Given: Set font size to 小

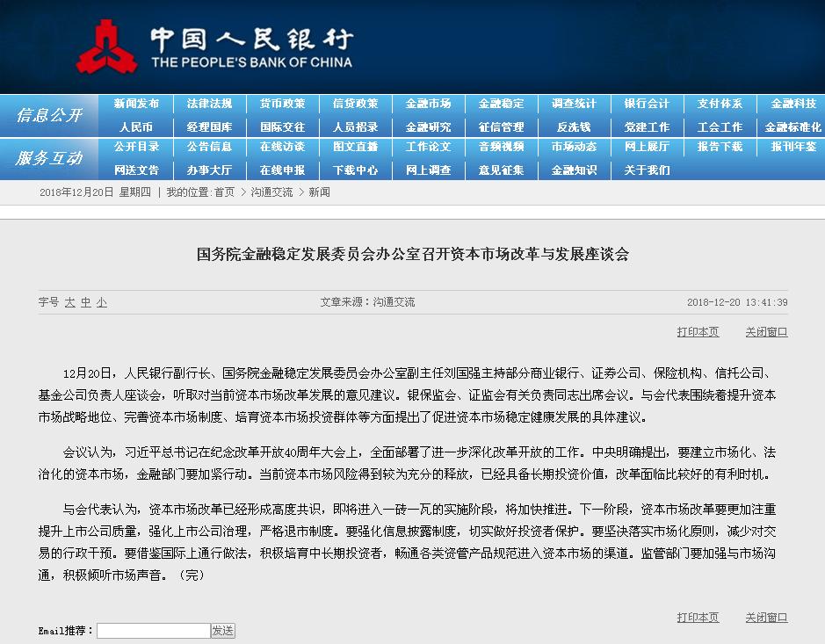Looking at the screenshot, I should click(102, 302).
